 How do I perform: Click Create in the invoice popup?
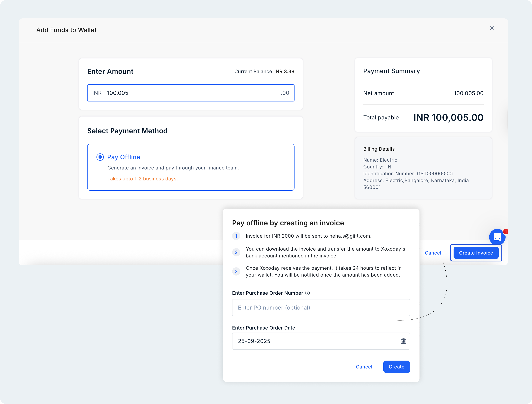tap(396, 367)
